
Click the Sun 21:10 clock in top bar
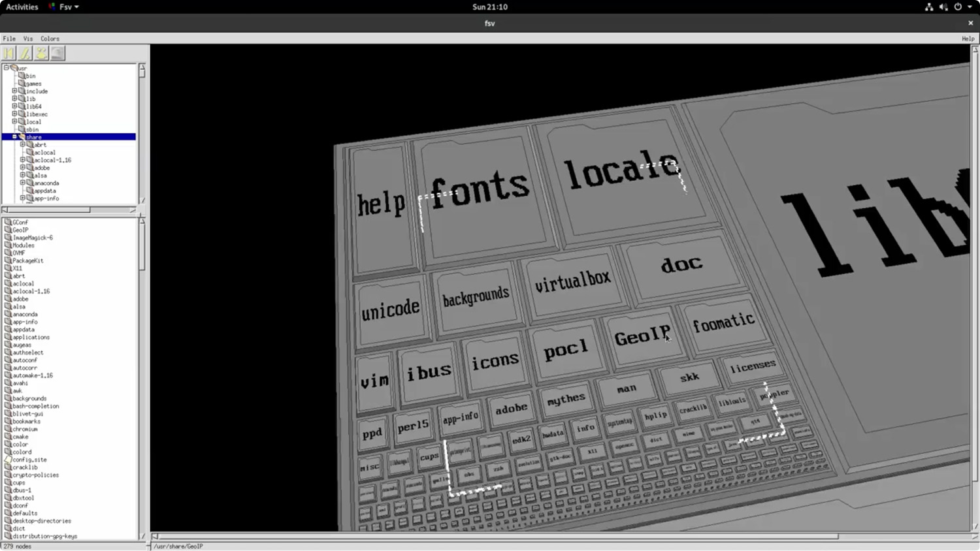(x=490, y=7)
